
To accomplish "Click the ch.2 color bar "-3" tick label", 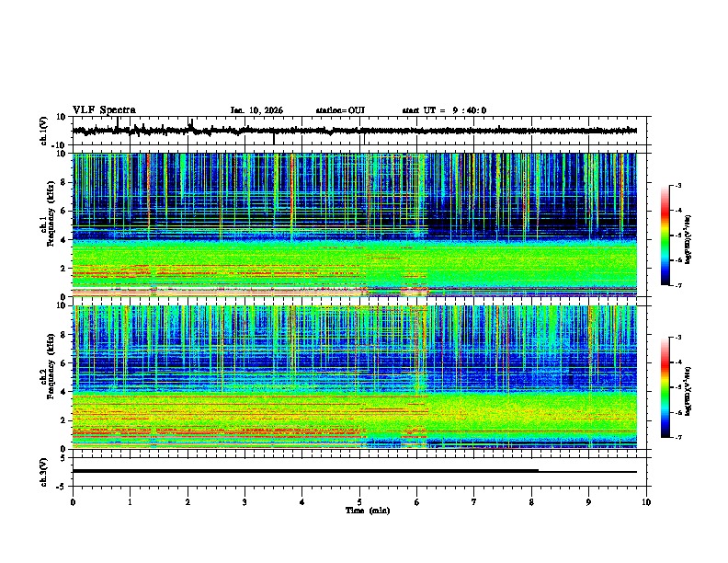I will pos(678,338).
